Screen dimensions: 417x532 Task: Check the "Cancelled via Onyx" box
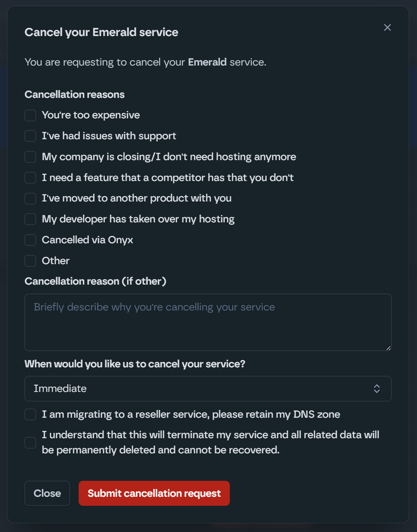pyautogui.click(x=30, y=240)
